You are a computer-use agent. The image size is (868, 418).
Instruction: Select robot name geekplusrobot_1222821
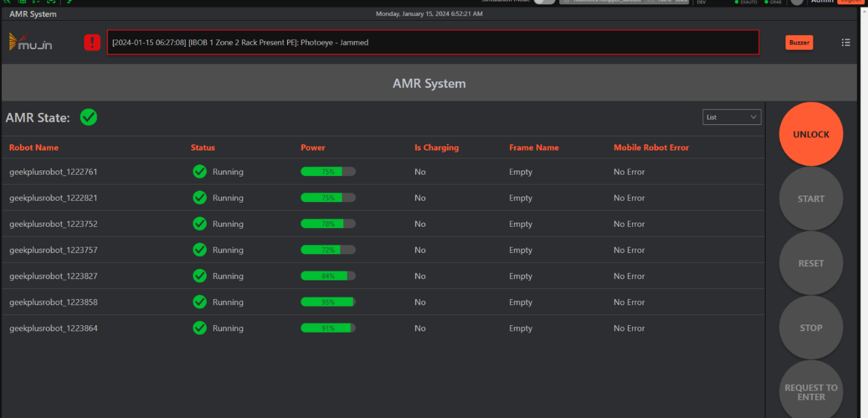(53, 198)
